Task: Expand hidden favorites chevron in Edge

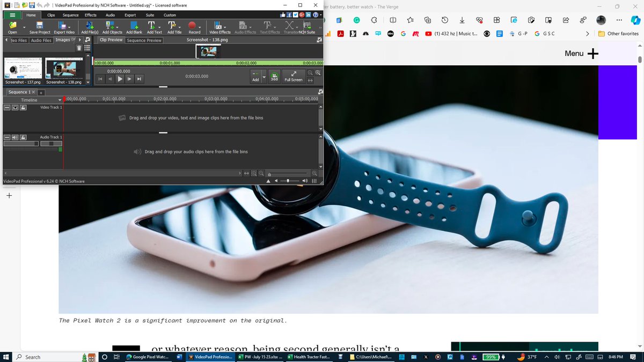Action: 588,33
